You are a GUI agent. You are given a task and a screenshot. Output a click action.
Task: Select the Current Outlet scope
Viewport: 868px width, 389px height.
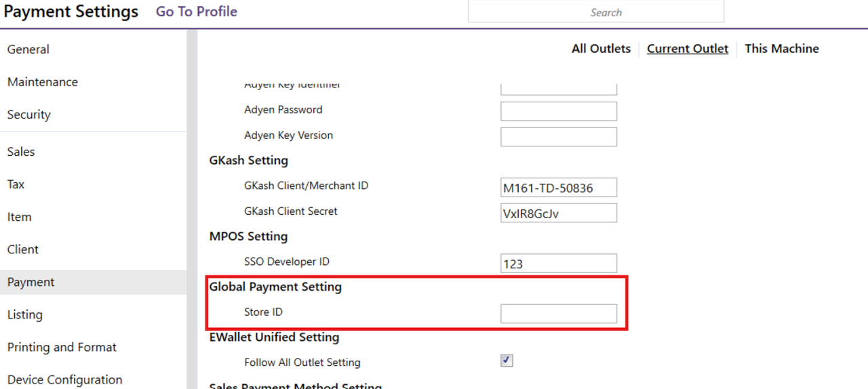coord(687,49)
